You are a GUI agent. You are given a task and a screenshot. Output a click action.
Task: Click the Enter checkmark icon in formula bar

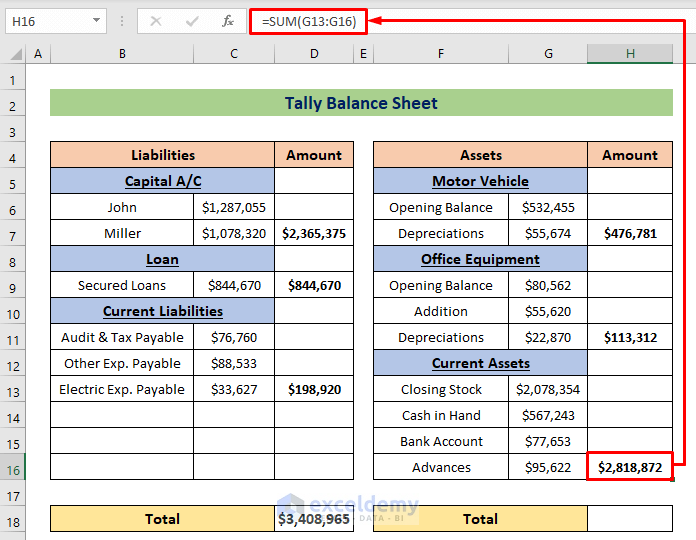(190, 20)
